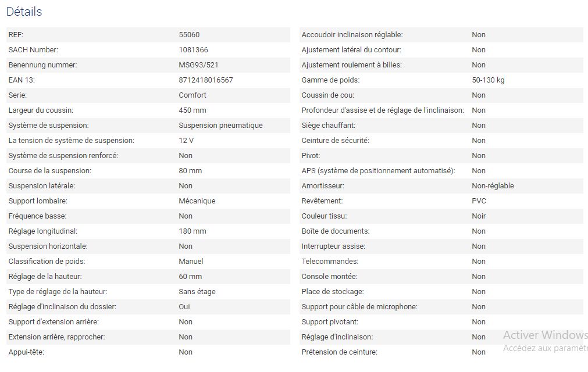Click the 12 V suspension tension value
The height and width of the screenshot is (372, 588).
pos(186,141)
